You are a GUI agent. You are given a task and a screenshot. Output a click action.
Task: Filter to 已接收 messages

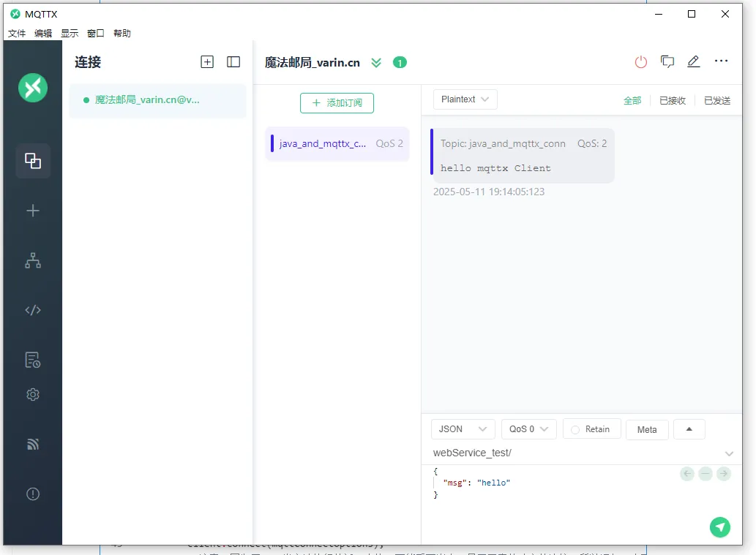[673, 100]
